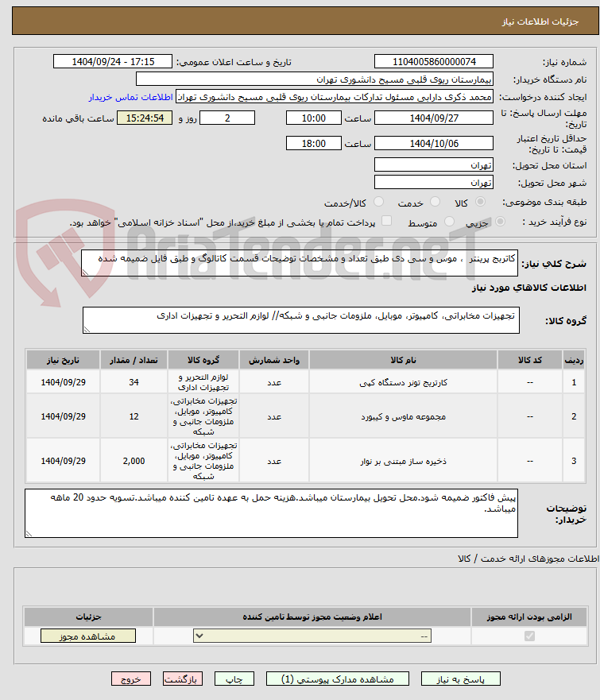Click the چاپ print button
Image resolution: width=600 pixels, height=700 pixels.
[x=234, y=679]
